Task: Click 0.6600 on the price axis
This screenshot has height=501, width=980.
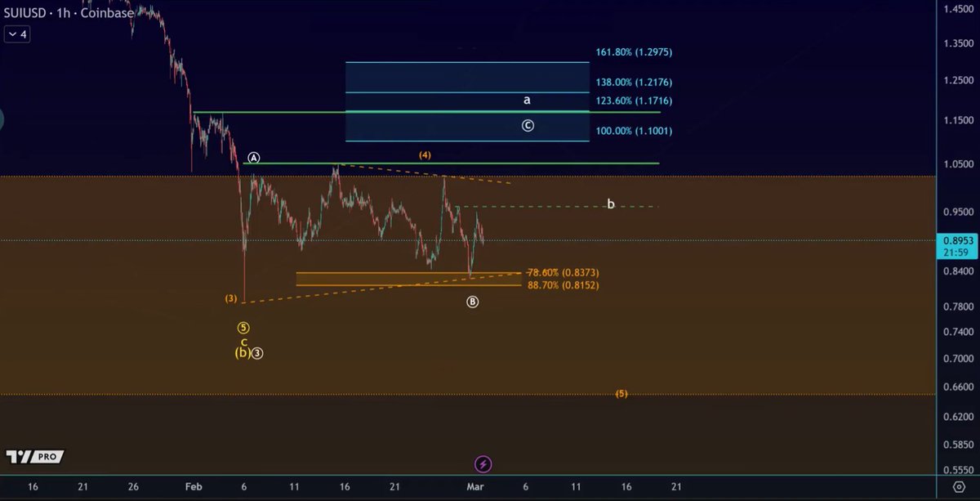Action: [x=959, y=387]
